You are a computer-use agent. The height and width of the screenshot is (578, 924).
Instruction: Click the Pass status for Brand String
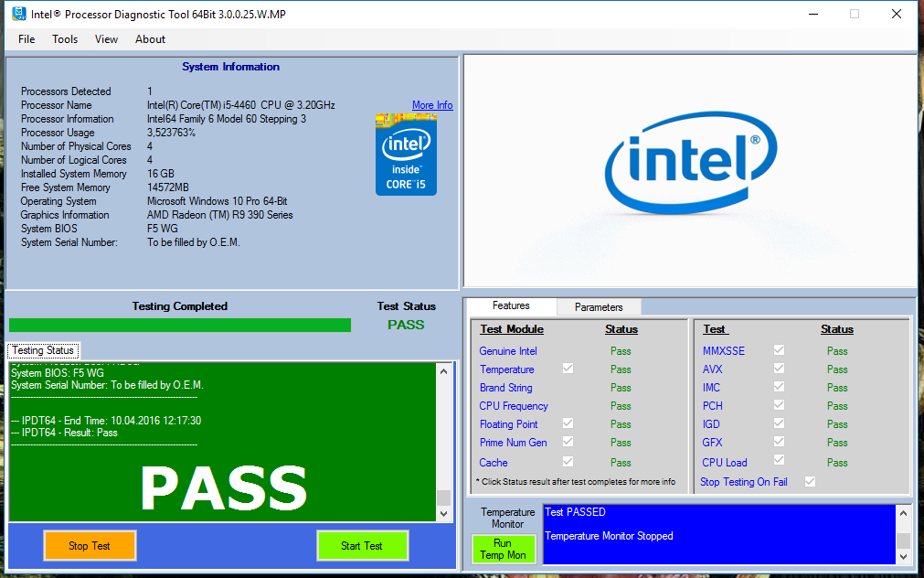point(621,388)
